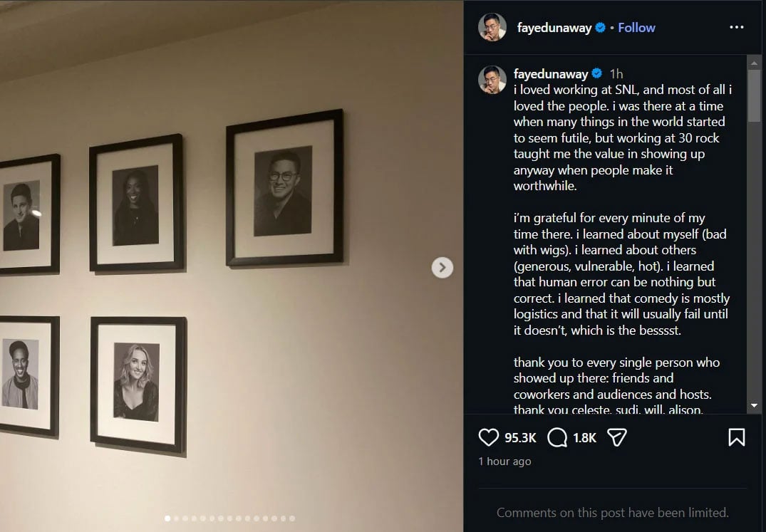Like the post using the heart icon
Viewport: 766px width, 532px height.
pos(488,437)
